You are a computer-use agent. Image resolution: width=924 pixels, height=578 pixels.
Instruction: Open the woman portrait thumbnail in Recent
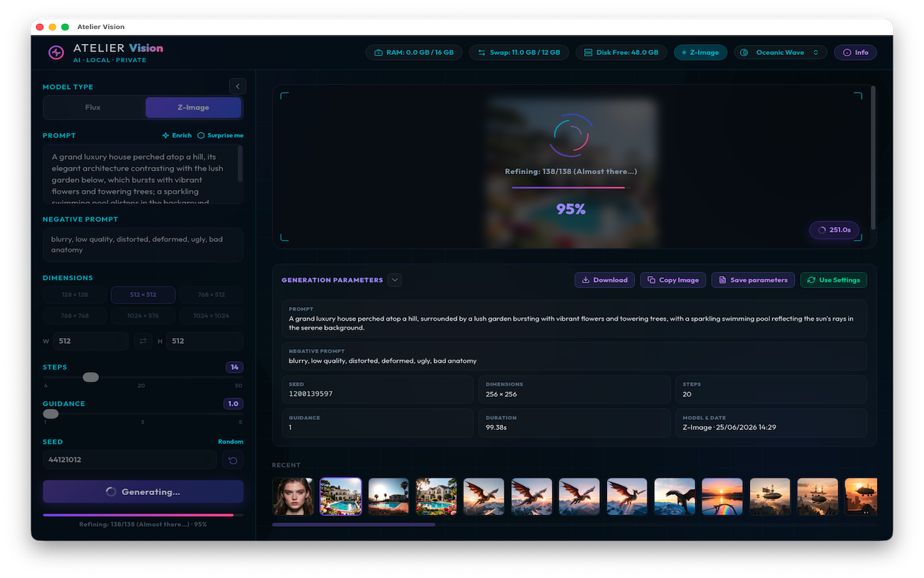tap(293, 496)
